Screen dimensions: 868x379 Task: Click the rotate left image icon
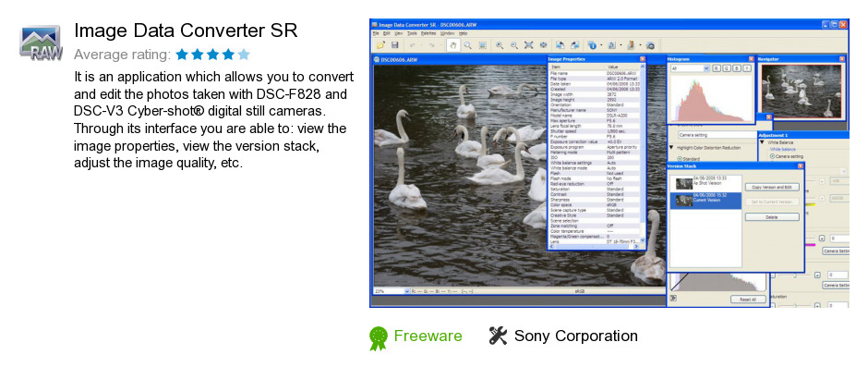click(x=561, y=45)
